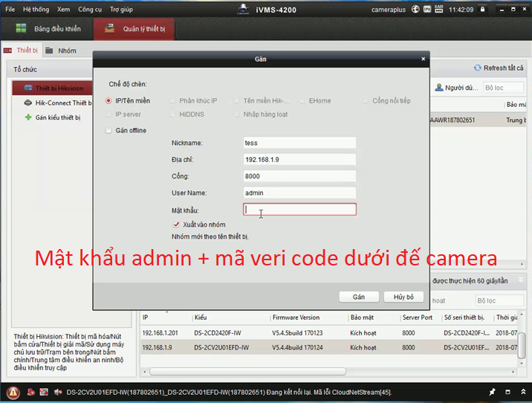Click the online devices horizontal scrollbar
The image size is (532, 403).
click(x=247, y=372)
